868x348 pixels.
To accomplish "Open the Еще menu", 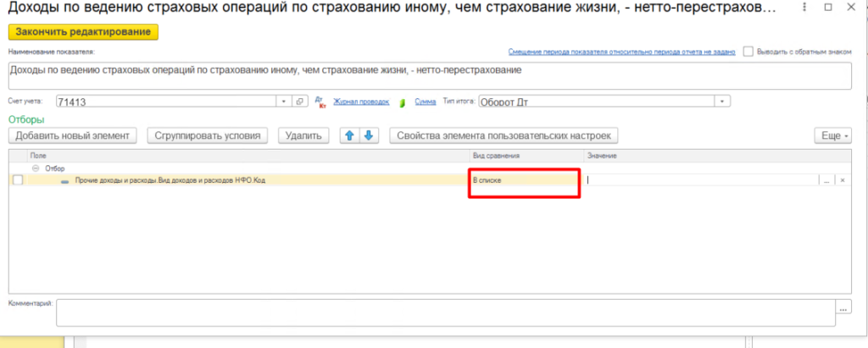I will click(x=832, y=135).
